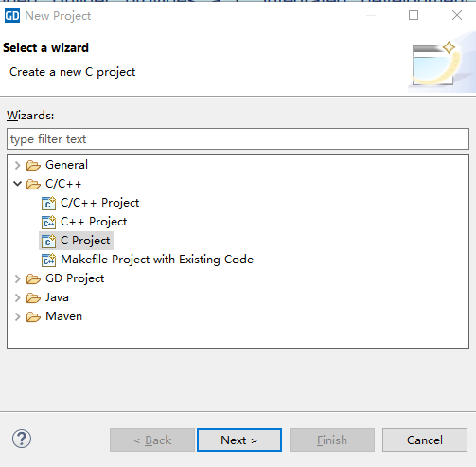Viewport: 476px width, 467px height.
Task: Select Makefile Project with Existing Code
Action: pyautogui.click(x=157, y=260)
